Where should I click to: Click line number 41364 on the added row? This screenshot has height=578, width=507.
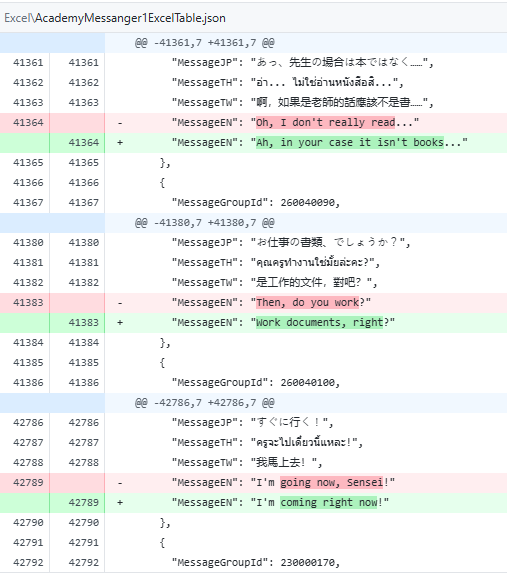tap(83, 143)
